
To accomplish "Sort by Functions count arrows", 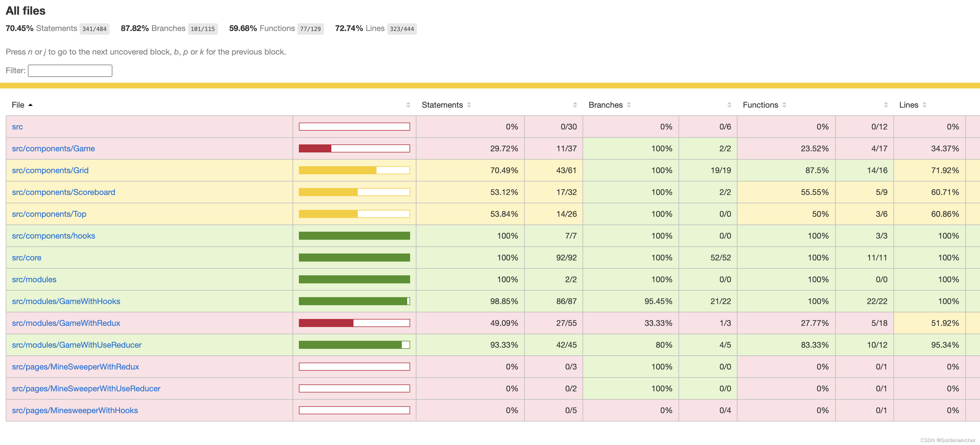I will (x=886, y=105).
